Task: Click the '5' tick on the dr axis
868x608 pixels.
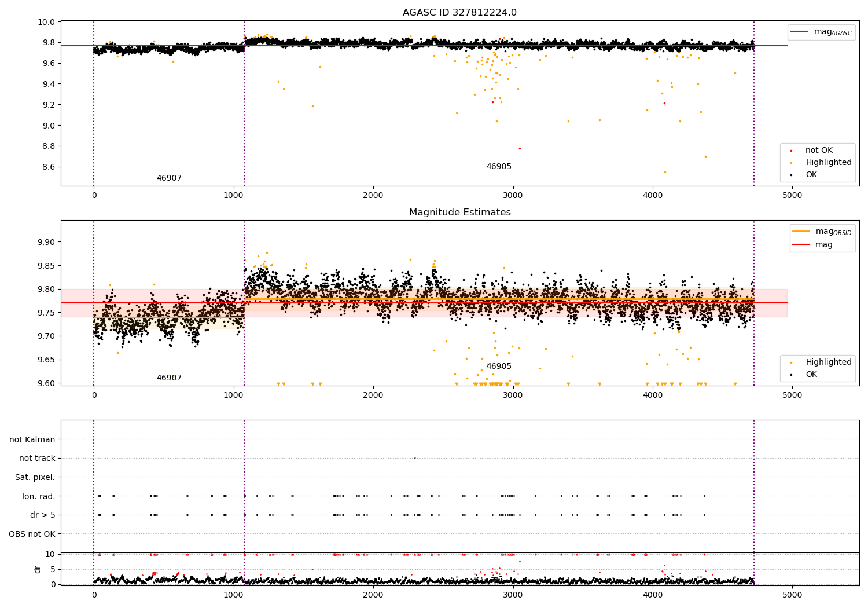Action: point(53,569)
